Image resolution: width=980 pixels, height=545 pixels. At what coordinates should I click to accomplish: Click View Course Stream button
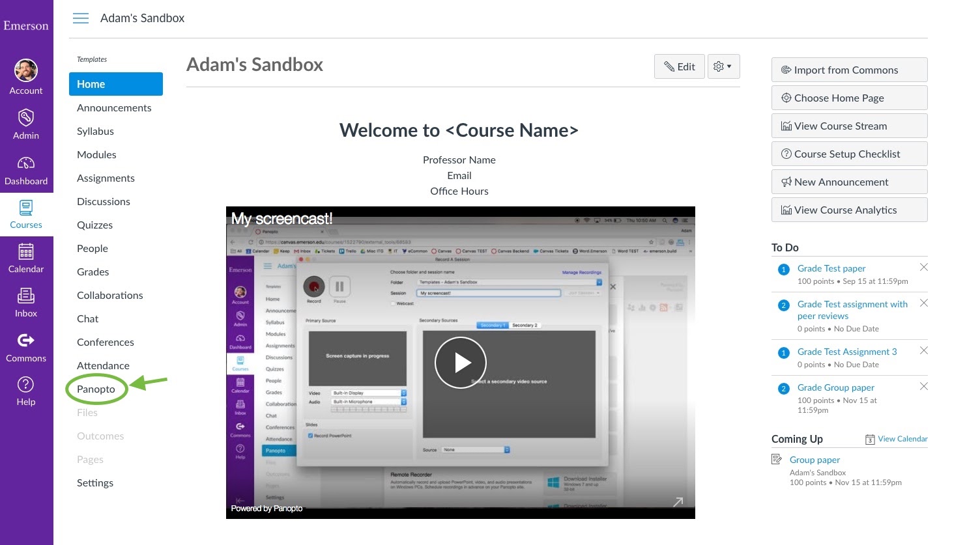coord(850,126)
